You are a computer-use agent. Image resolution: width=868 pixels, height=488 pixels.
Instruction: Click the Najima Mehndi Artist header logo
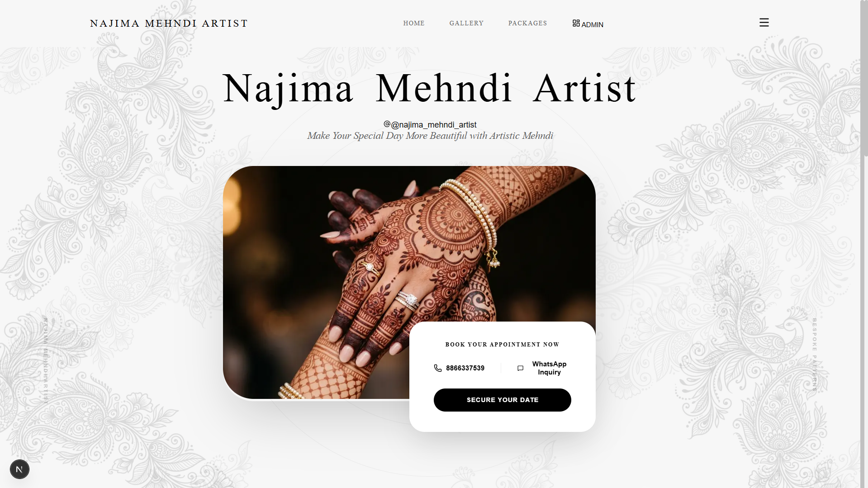pos(169,23)
